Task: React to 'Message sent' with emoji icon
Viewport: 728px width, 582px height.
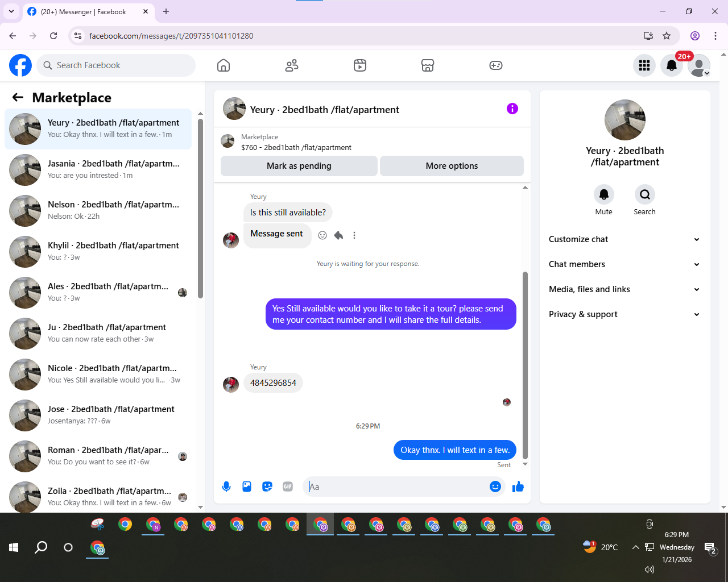Action: (x=322, y=235)
